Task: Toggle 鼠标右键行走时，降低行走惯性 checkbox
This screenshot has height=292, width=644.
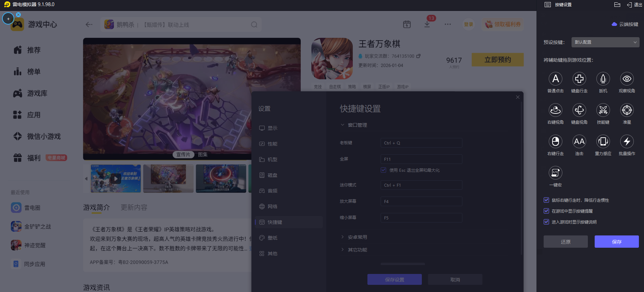Action: coord(546,200)
